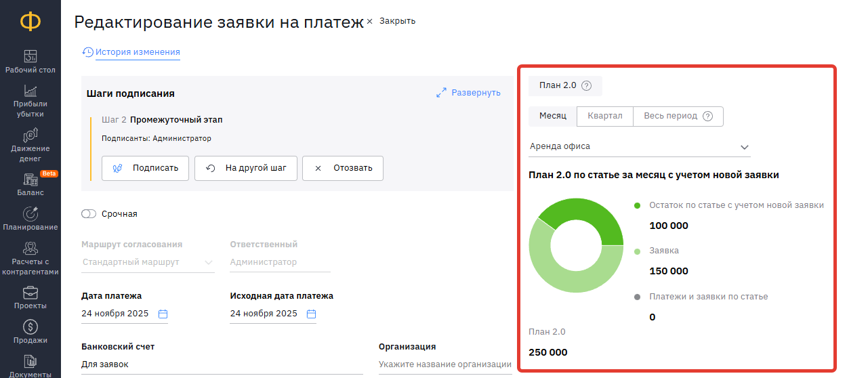Viewport: 868px width, 378px height.
Task: Click the Организация input field
Action: point(445,364)
